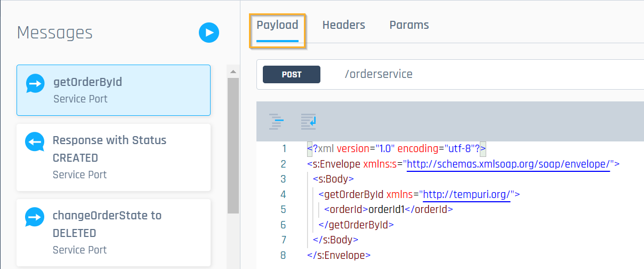
Task: Place cursor on orderId1 value in payload
Action: pos(387,209)
